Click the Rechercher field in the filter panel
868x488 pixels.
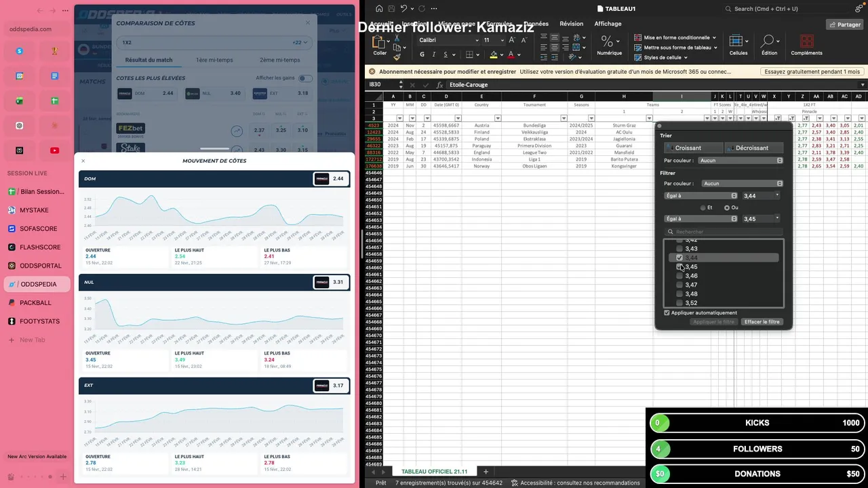(724, 232)
